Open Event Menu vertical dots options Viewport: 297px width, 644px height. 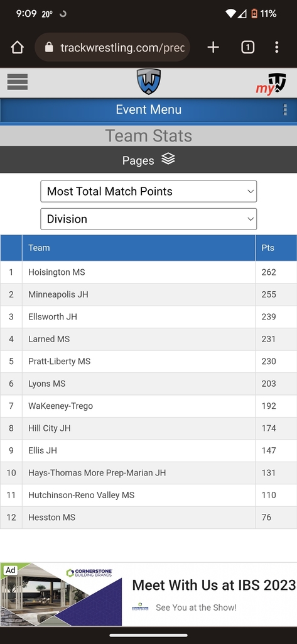285,109
